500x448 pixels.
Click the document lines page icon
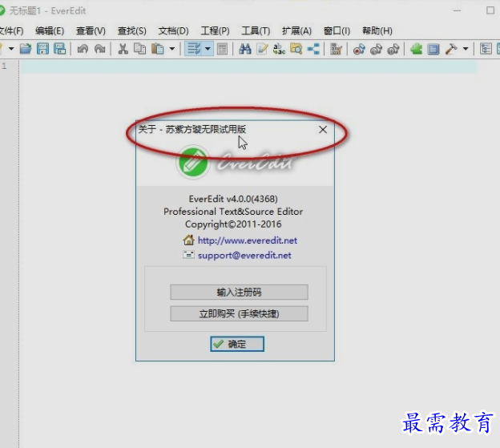click(x=222, y=49)
